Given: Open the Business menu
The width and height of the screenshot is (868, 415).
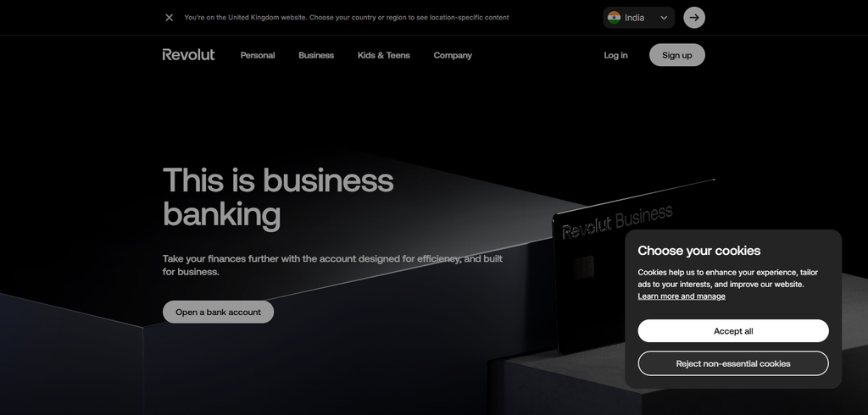Looking at the screenshot, I should point(316,55).
